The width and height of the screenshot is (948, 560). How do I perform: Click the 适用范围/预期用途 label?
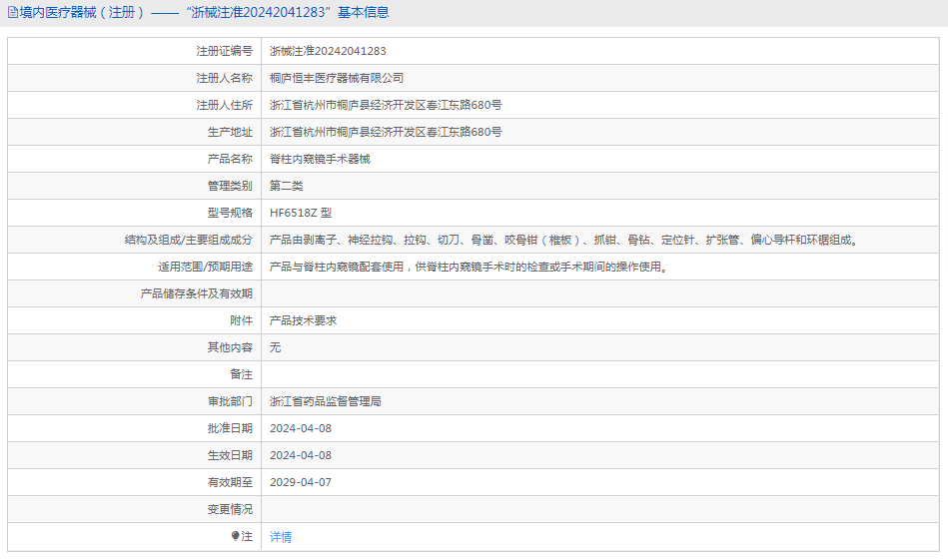(x=206, y=267)
